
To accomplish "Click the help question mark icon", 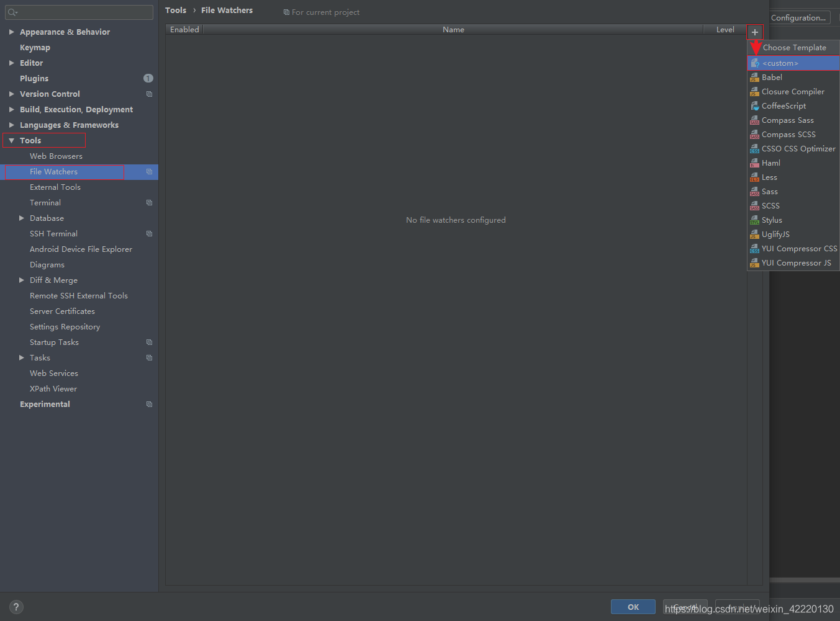I will click(x=16, y=607).
